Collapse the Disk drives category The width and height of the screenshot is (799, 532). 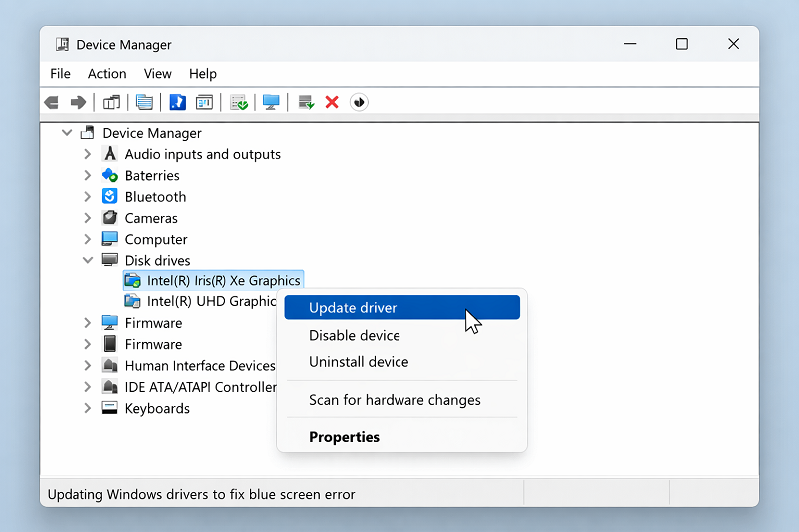pos(88,260)
